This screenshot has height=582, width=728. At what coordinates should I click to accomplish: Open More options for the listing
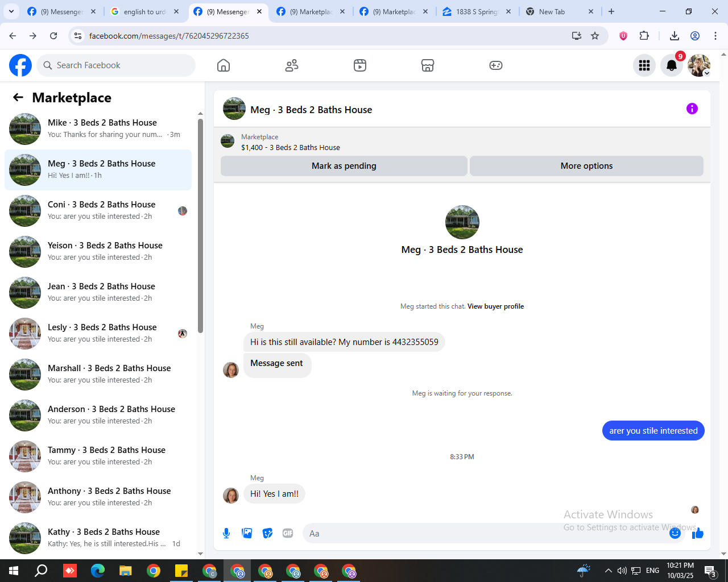[586, 166]
